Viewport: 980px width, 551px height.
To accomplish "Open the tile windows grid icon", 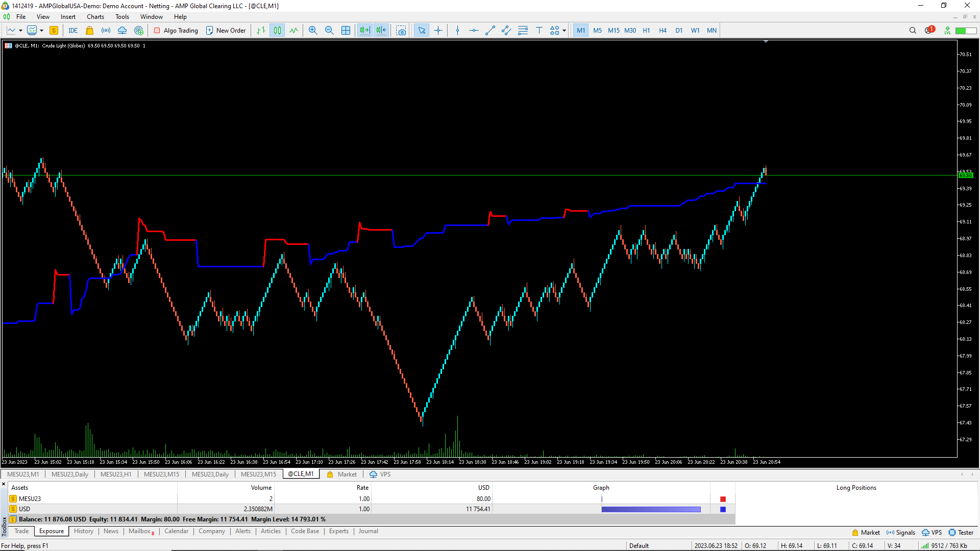I will point(346,31).
